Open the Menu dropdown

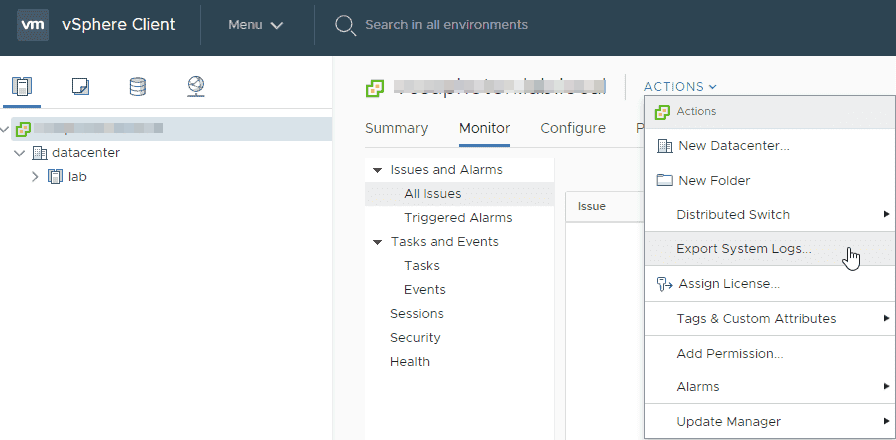coord(256,25)
